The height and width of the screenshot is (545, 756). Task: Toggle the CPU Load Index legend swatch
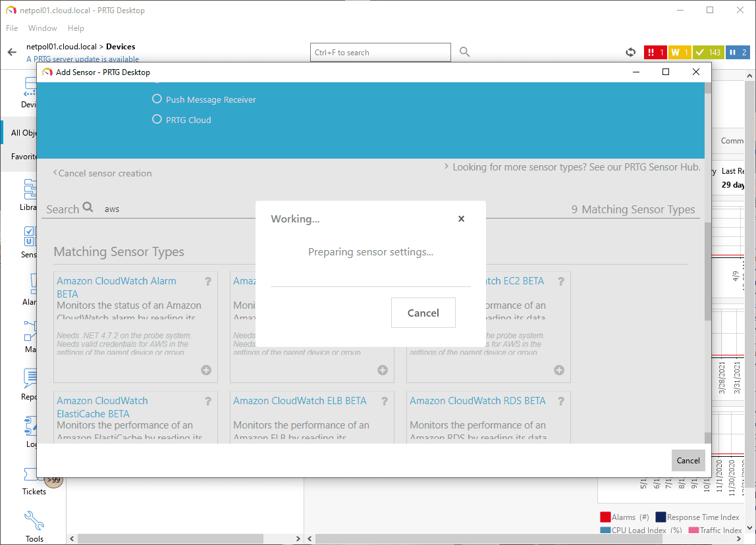[605, 530]
